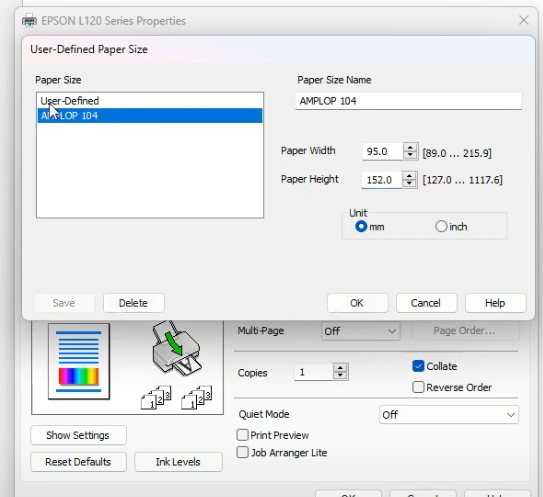Select the inch unit radio button

coord(441,227)
